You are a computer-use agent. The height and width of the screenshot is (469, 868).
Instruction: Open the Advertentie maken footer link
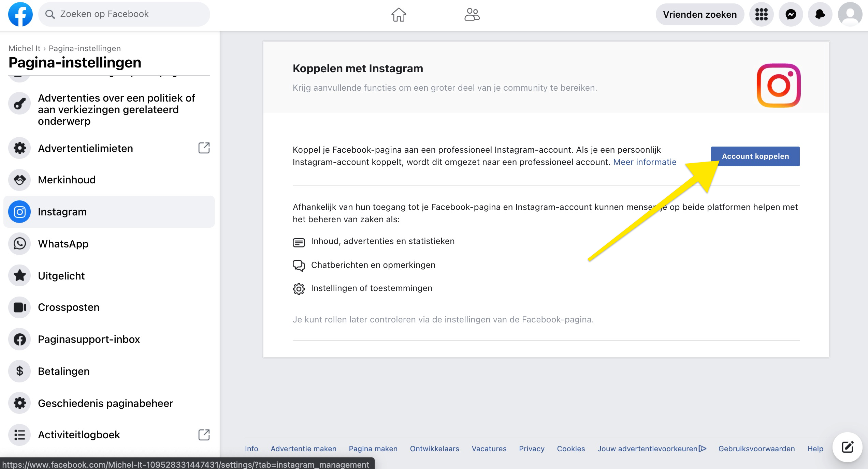point(303,449)
